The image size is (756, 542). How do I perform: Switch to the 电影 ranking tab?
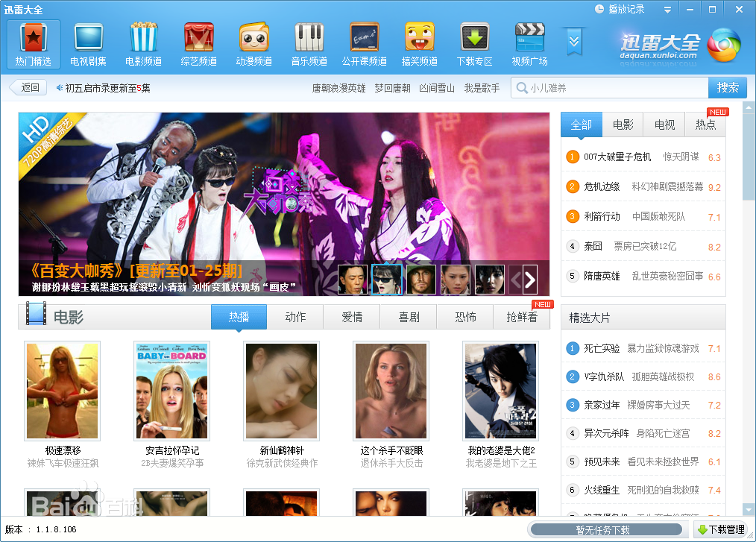(623, 125)
